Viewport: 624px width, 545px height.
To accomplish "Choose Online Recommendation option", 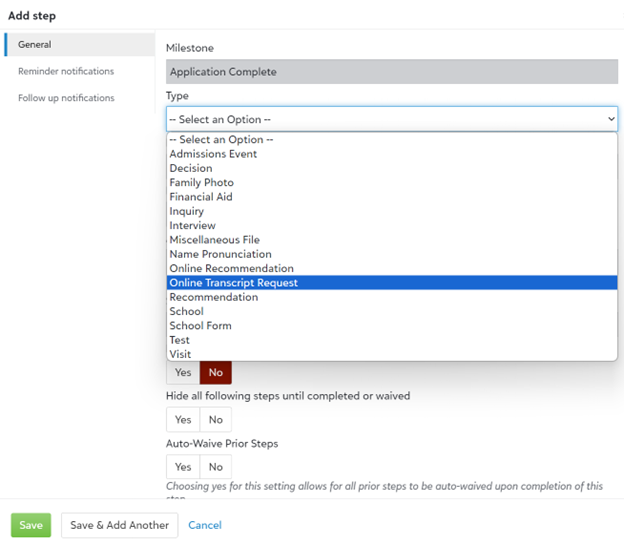I will pyautogui.click(x=392, y=269).
